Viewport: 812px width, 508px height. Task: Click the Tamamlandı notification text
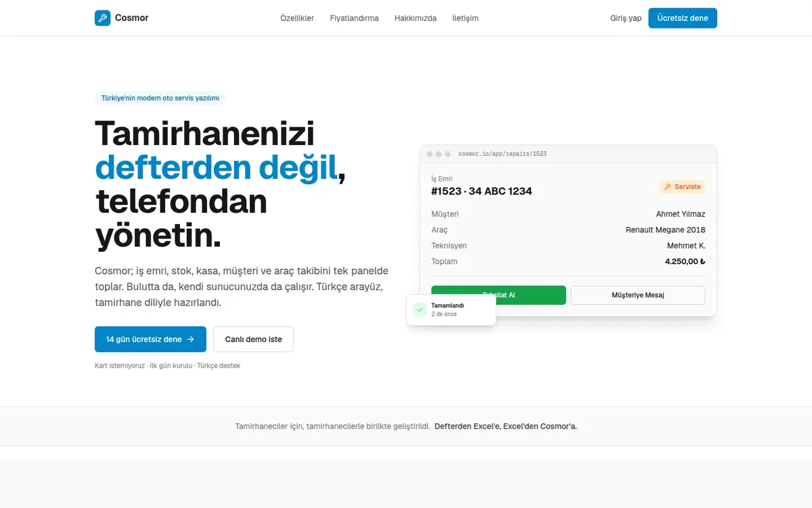coord(447,305)
